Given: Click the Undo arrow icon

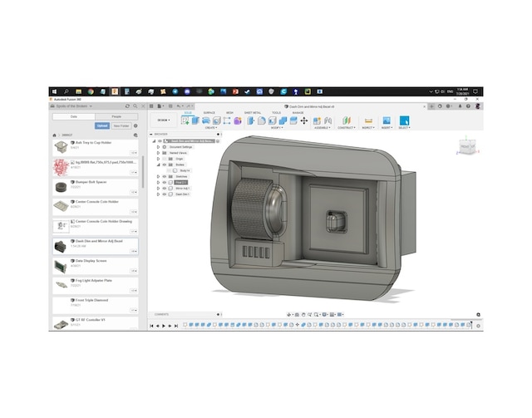Looking at the screenshot, I should [179, 106].
